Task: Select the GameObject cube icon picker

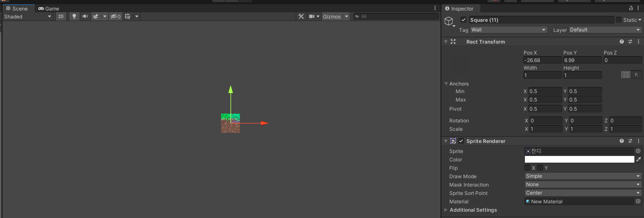Action: (x=449, y=21)
